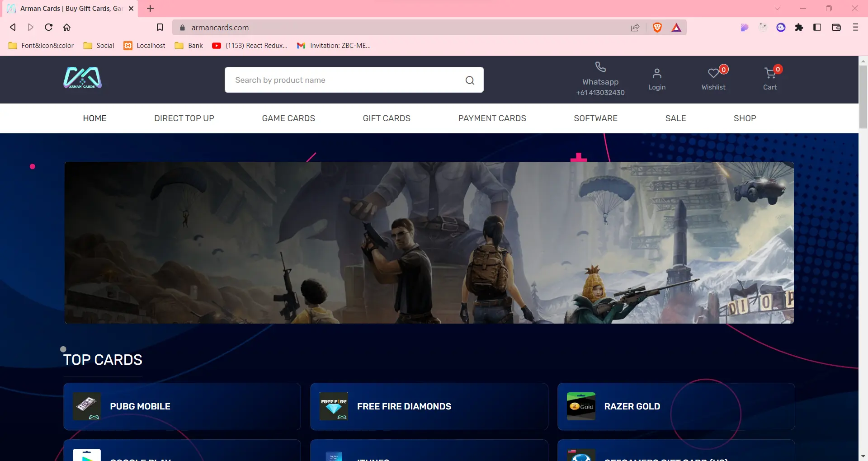Open GAME CARDS menu item
The height and width of the screenshot is (461, 868).
point(288,118)
